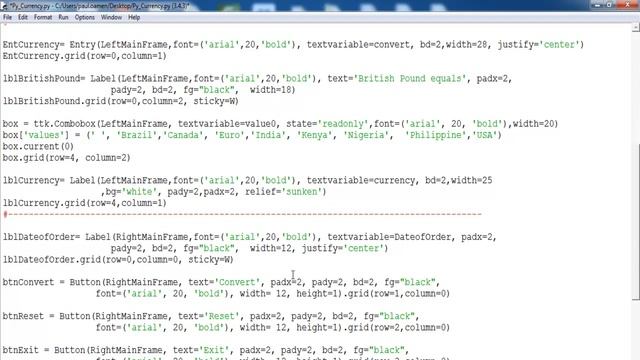
Task: Open the File menu
Action: click(x=7, y=17)
